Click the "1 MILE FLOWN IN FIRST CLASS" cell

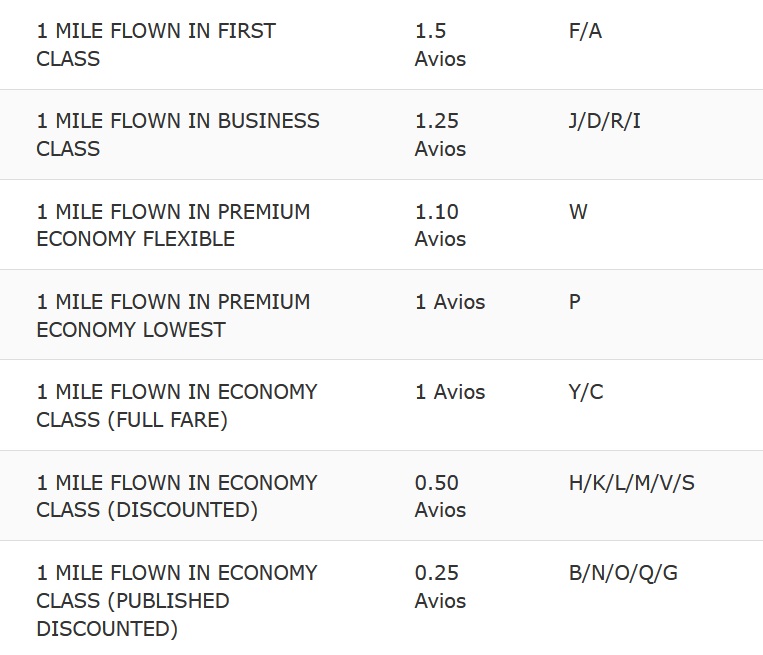click(x=155, y=45)
